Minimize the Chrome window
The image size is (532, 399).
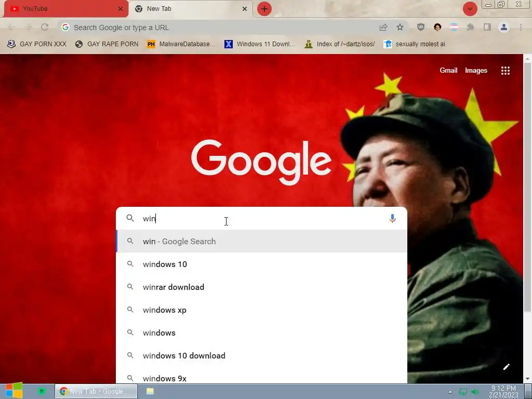[x=488, y=5]
